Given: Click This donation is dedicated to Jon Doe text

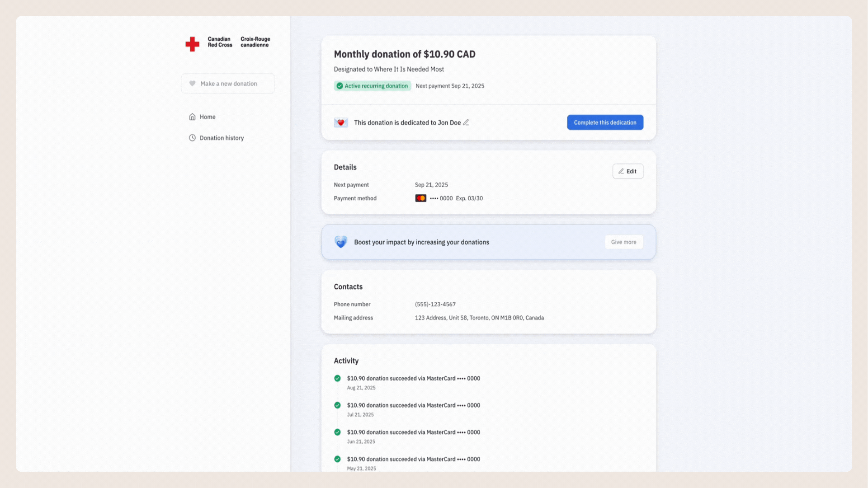Looking at the screenshot, I should [x=407, y=122].
